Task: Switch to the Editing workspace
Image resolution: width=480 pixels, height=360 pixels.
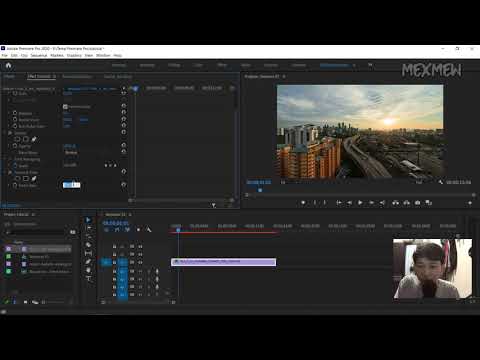Action: 174,65
